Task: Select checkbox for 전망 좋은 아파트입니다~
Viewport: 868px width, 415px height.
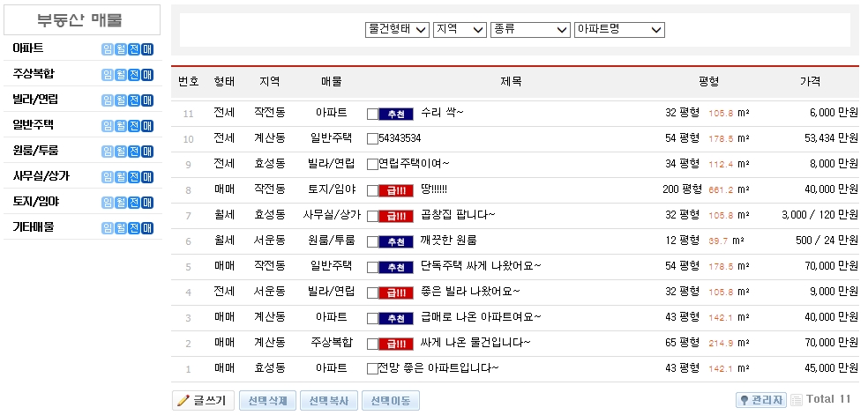Action: (x=372, y=368)
